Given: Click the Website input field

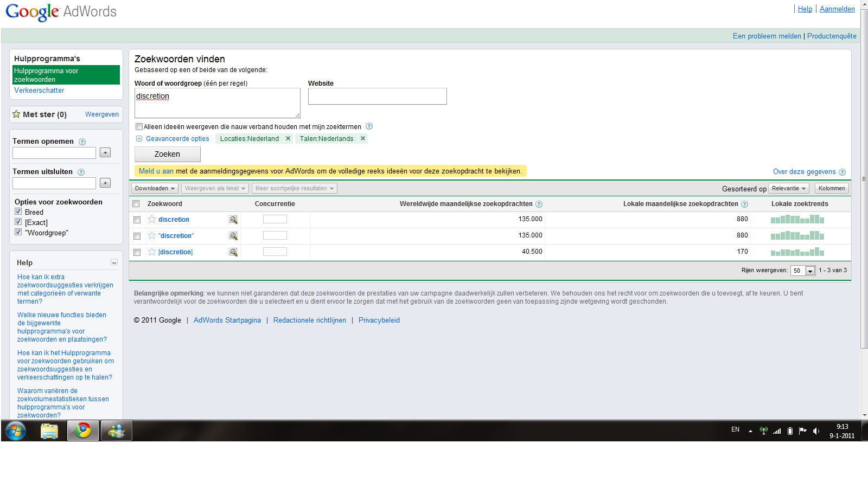Looking at the screenshot, I should 378,97.
